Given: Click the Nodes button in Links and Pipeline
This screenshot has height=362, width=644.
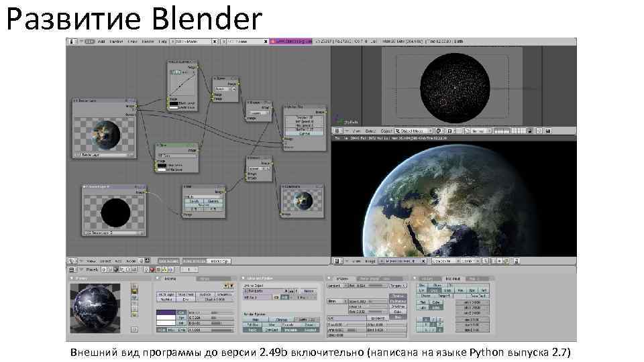Looking at the screenshot, I should [309, 291].
